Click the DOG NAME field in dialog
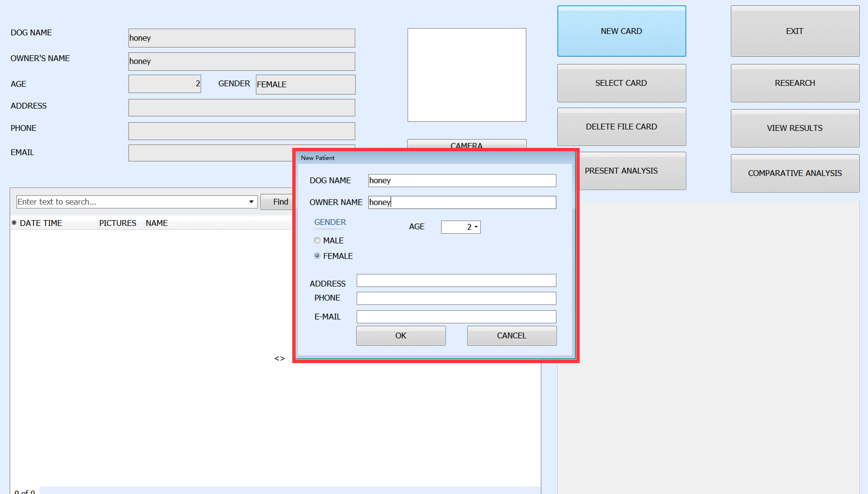 click(x=462, y=180)
